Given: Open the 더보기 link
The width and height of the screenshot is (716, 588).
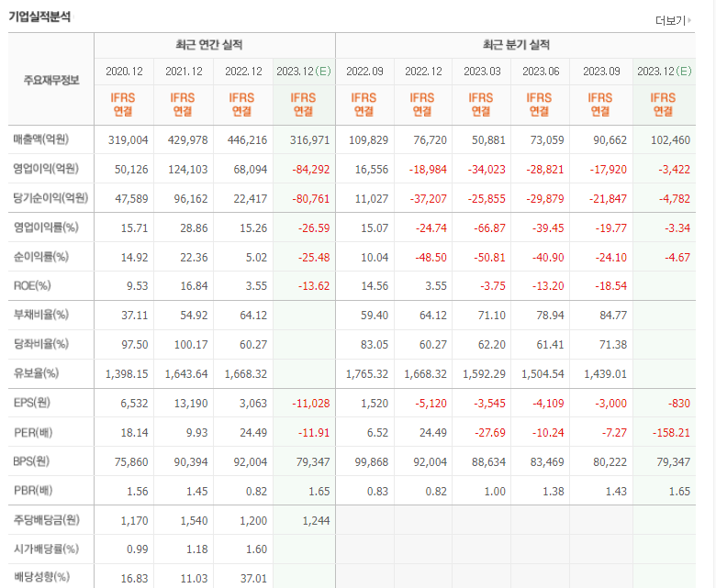Looking at the screenshot, I should click(670, 20).
